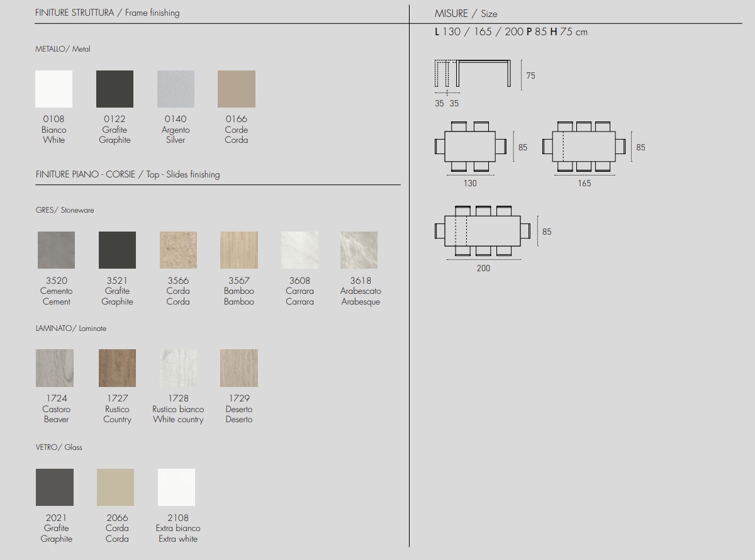Choose the 0140 Argento Silver swatch

point(176,89)
